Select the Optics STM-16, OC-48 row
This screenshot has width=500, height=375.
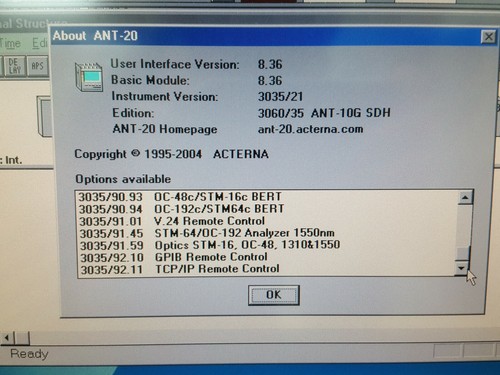click(267, 245)
